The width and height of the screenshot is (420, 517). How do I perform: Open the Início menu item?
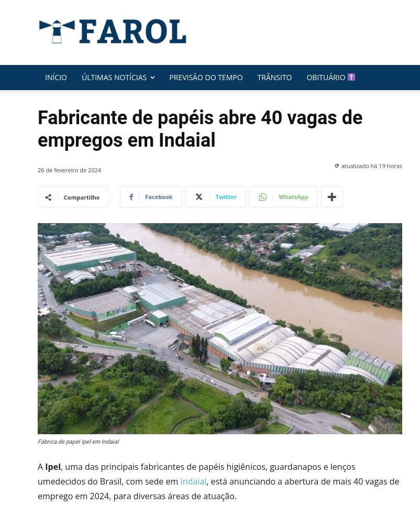(x=56, y=78)
